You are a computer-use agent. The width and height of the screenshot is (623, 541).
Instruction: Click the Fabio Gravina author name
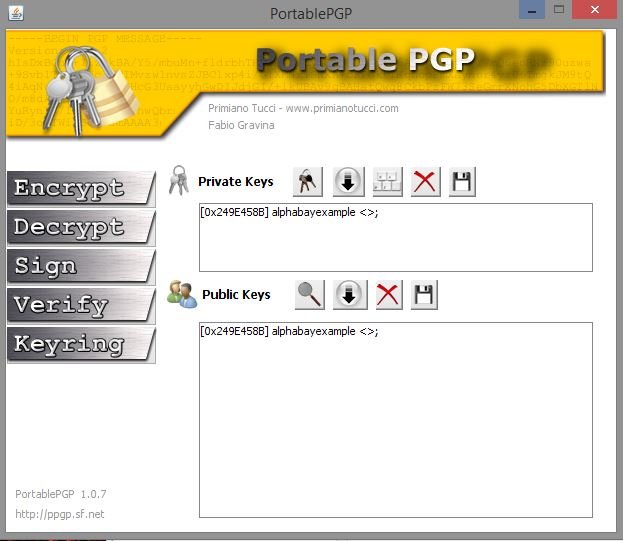tap(241, 125)
